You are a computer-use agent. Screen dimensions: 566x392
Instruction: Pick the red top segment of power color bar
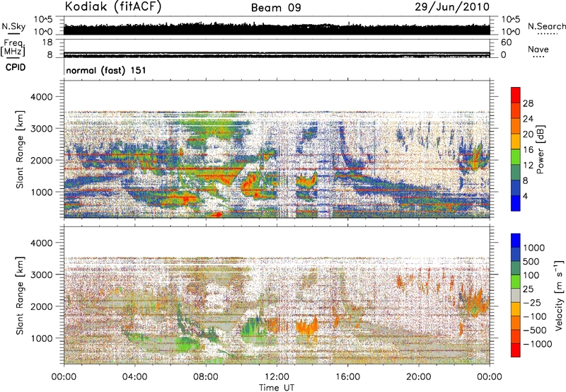pos(516,95)
